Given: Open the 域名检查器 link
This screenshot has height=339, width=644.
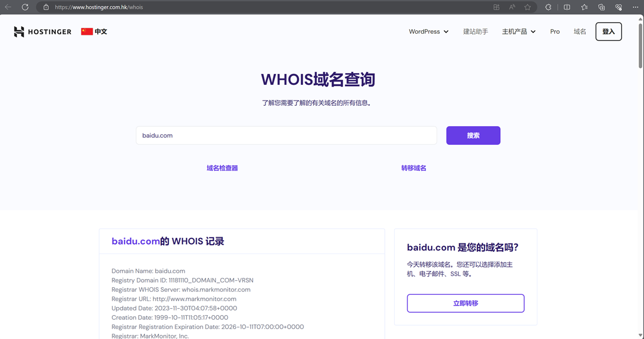Looking at the screenshot, I should click(222, 168).
